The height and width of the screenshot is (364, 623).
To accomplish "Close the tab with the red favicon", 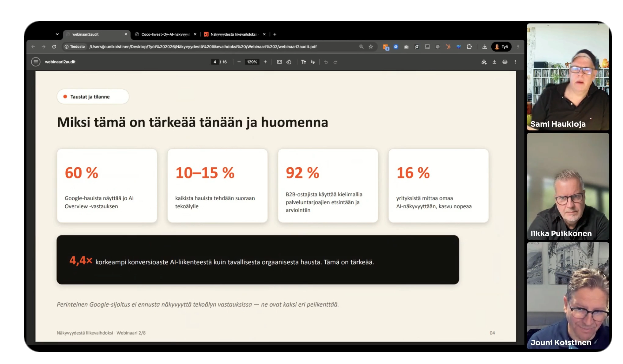I will (x=264, y=35).
